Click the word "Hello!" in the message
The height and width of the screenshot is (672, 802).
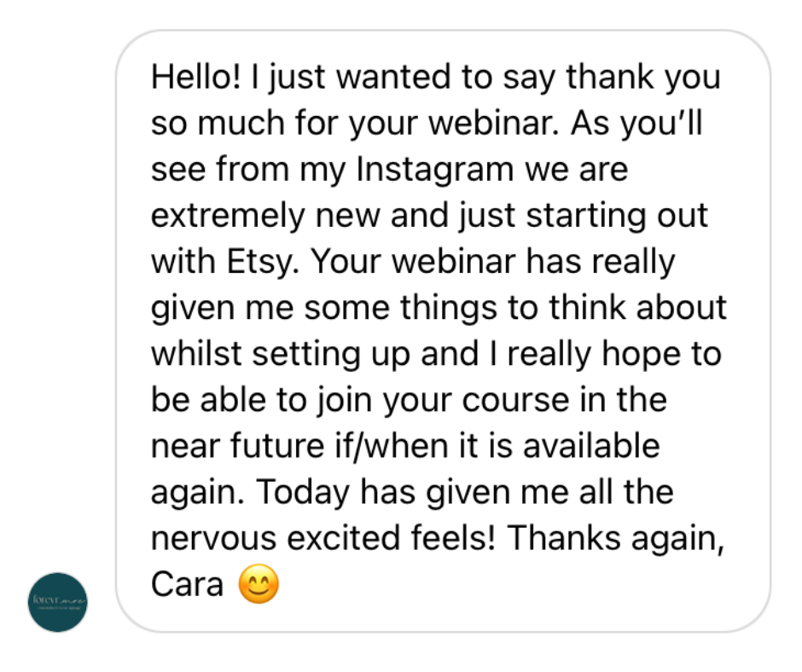point(196,78)
